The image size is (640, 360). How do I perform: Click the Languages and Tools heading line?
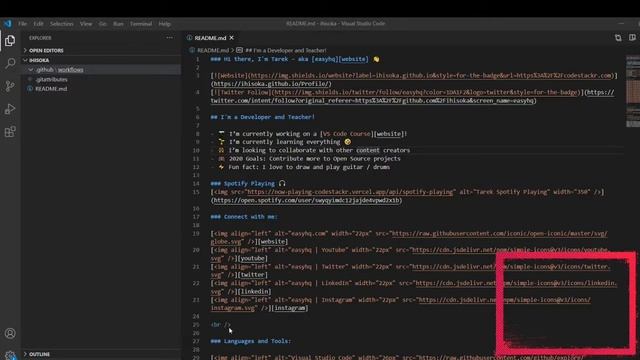[x=251, y=341]
